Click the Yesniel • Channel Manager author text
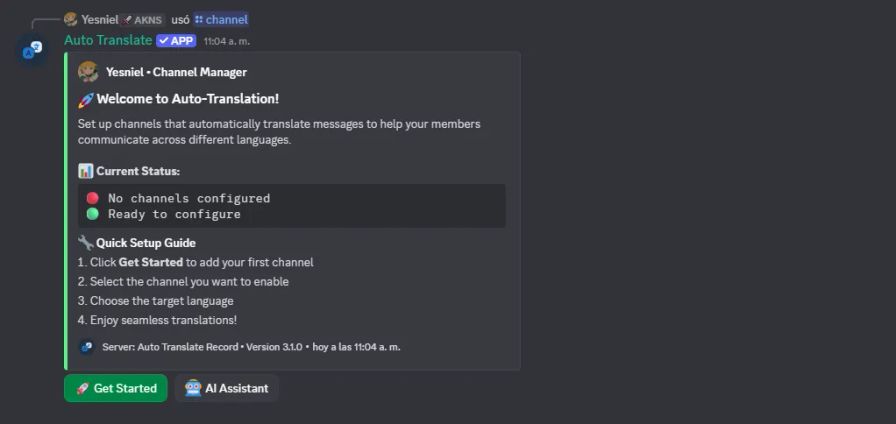 pyautogui.click(x=176, y=72)
